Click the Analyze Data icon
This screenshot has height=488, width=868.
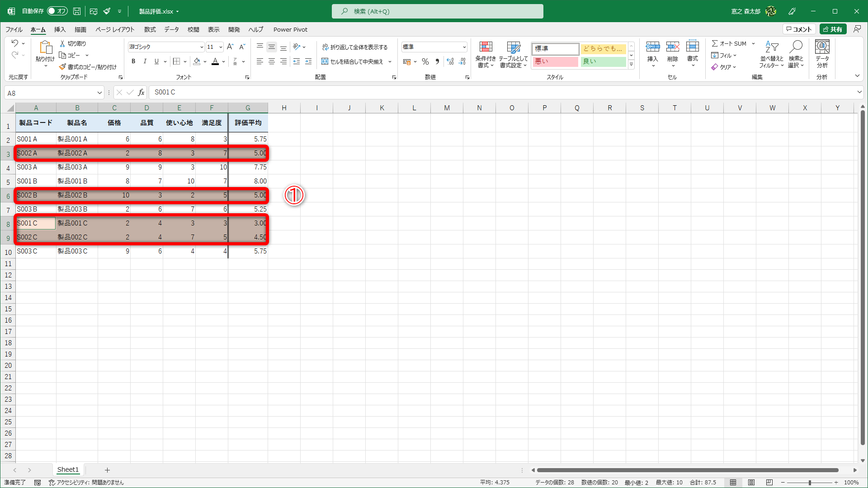pos(822,47)
